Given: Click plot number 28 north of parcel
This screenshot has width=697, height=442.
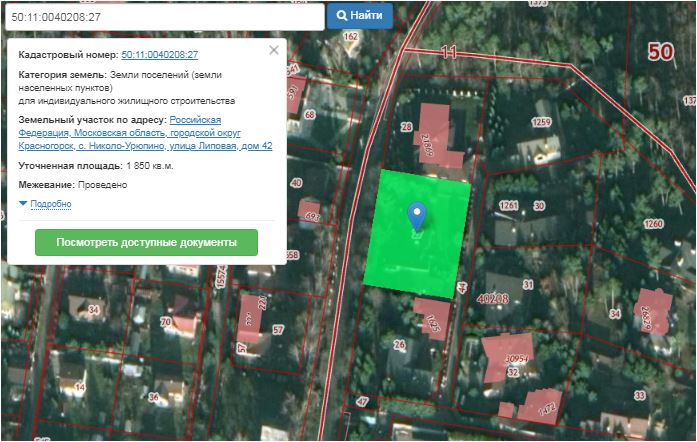Looking at the screenshot, I should click(406, 127).
